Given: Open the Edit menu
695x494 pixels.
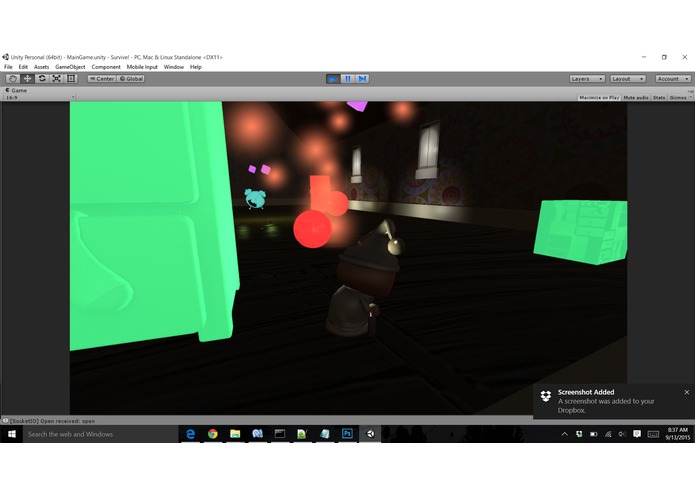Looking at the screenshot, I should [23, 67].
